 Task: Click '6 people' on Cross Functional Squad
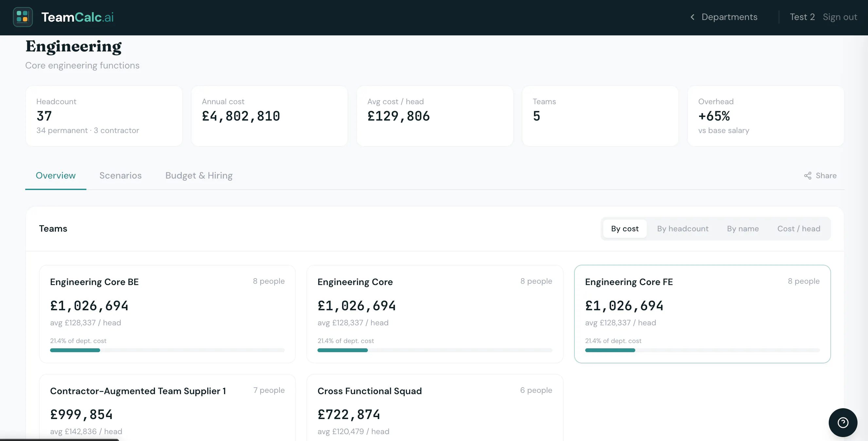pos(536,391)
